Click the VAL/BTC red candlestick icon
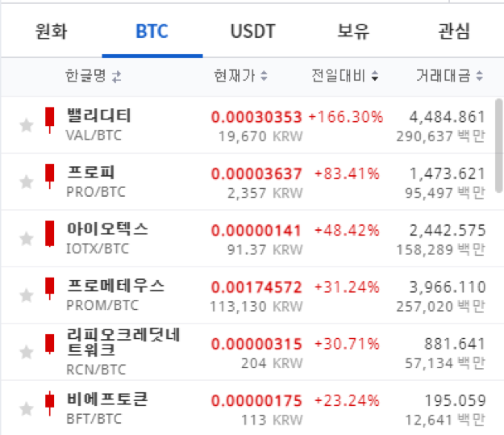 49,120
